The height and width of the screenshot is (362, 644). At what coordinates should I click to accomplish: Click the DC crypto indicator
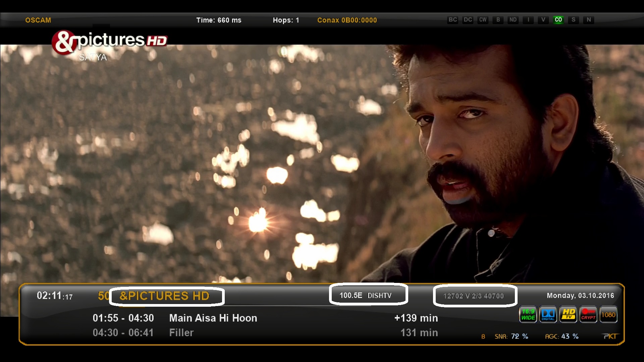point(468,20)
